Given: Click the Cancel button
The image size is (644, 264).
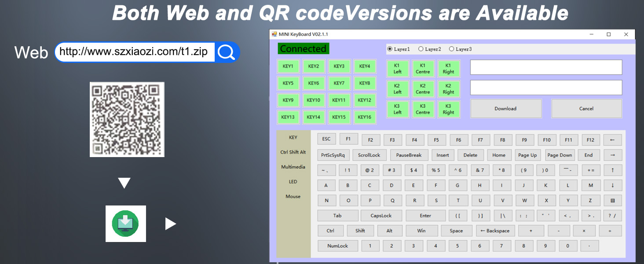Looking at the screenshot, I should pyautogui.click(x=586, y=109).
